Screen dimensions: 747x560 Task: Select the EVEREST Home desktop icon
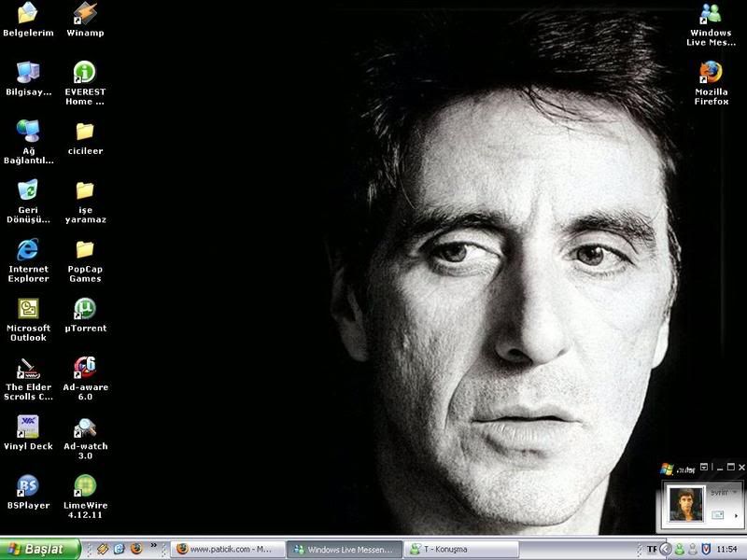coord(85,73)
